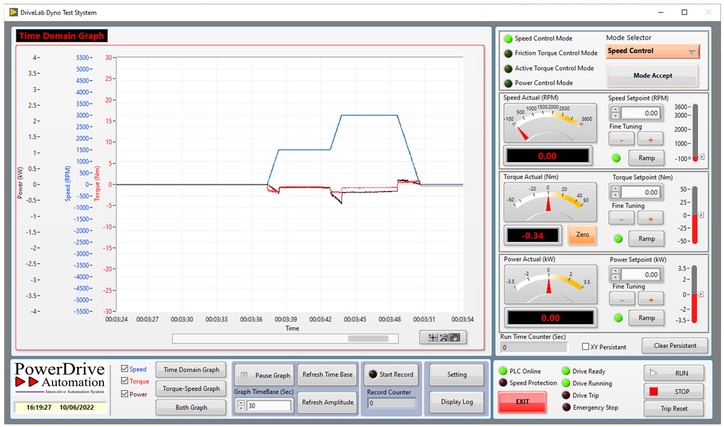Click the Drive Running LED indicator

[x=566, y=383]
